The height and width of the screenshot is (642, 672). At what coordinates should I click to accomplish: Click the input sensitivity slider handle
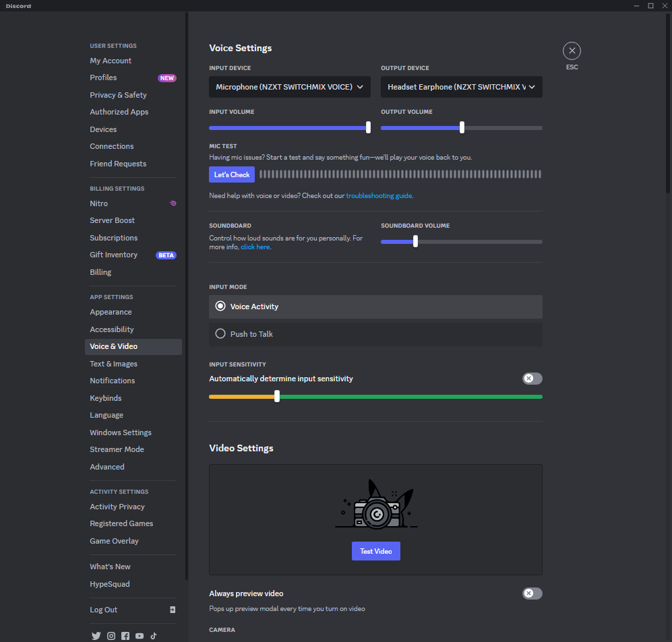pos(277,396)
